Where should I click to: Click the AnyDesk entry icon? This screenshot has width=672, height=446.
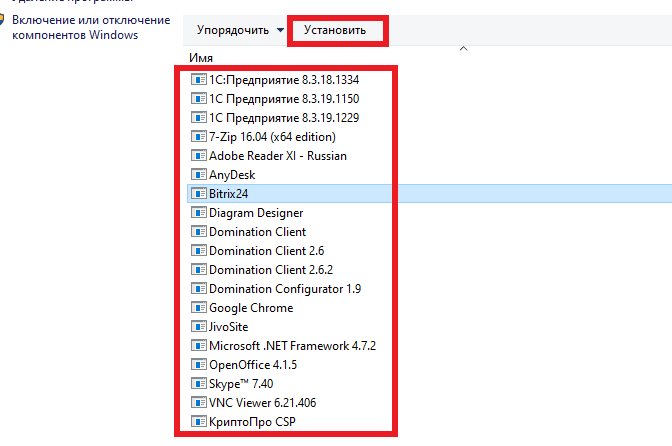(x=199, y=174)
